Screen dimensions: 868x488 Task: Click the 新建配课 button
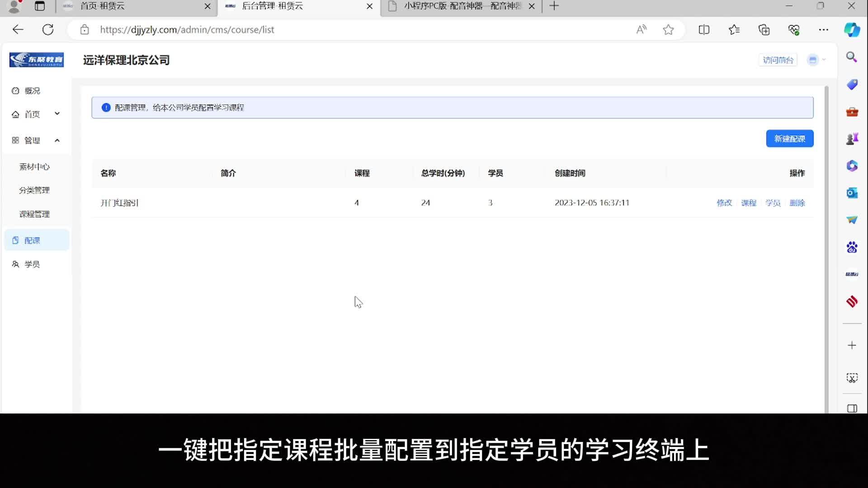tap(789, 139)
